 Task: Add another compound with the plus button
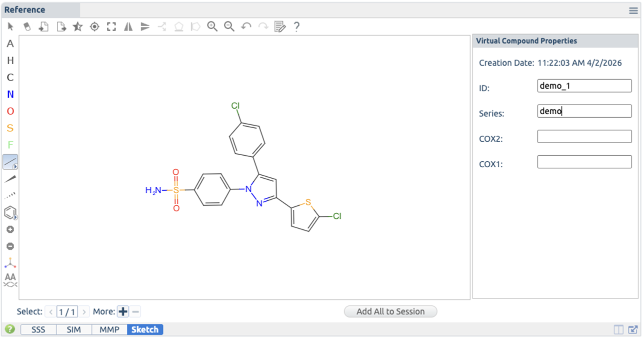tap(123, 311)
